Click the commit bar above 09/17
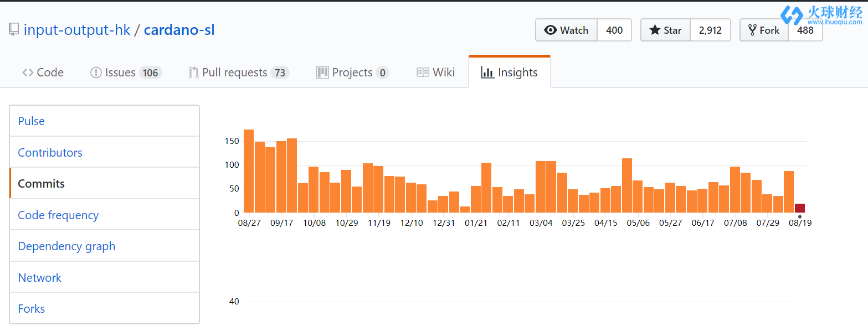 coord(281,177)
